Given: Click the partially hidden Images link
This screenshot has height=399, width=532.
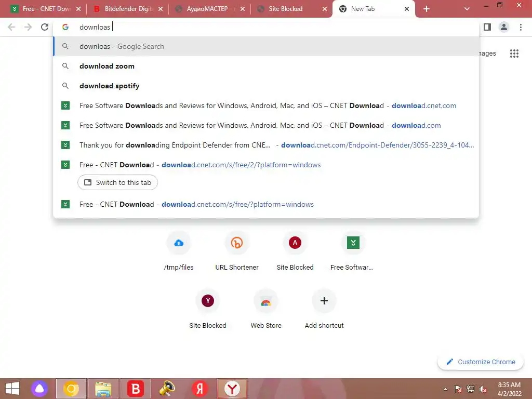Looking at the screenshot, I should click(487, 54).
